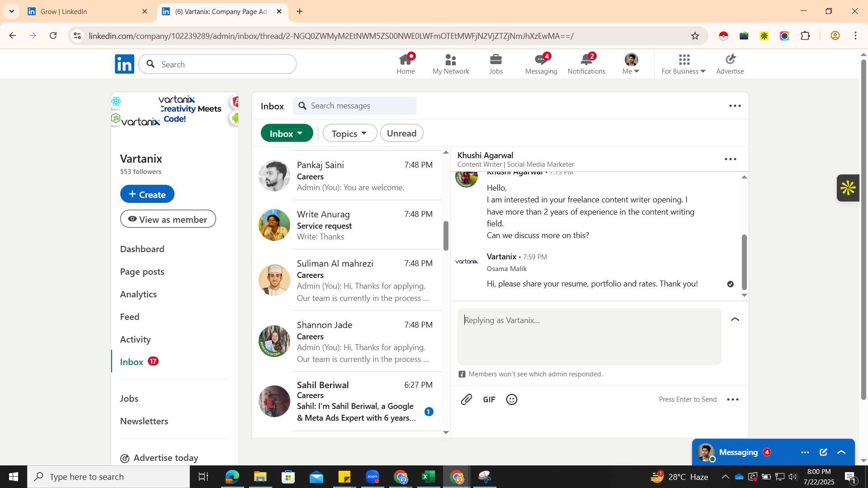Open Messaging overlay three-dot options
Viewport: 868px width, 488px height.
tap(805, 452)
